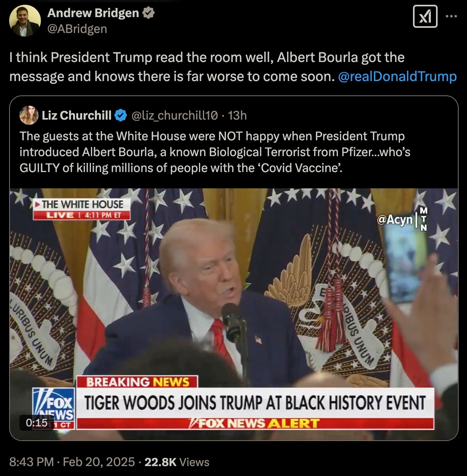Click the 13h timestamp on quoted post

237,115
